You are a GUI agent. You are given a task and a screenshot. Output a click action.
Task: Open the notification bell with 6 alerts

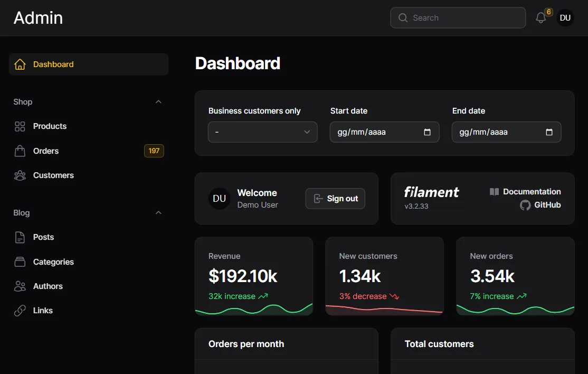coord(540,17)
